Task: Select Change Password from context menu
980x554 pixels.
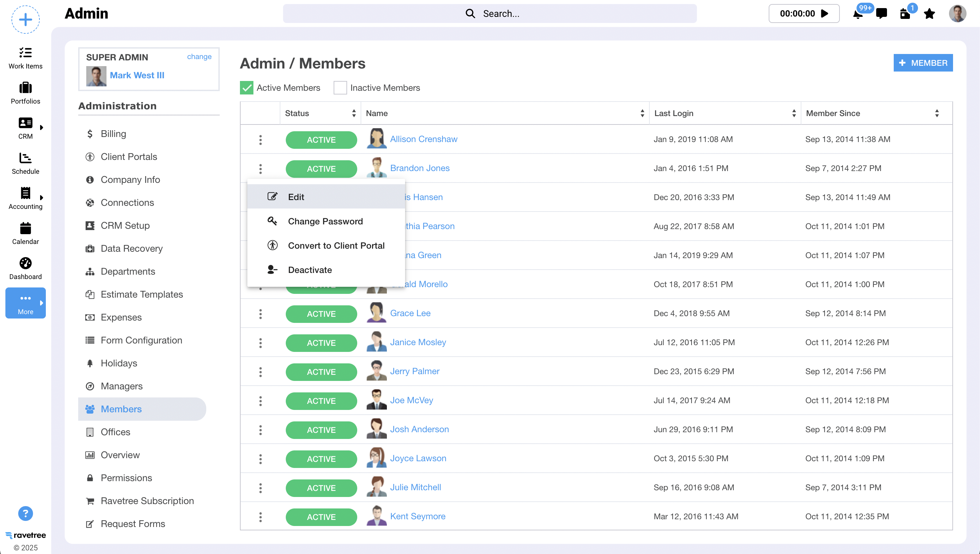Action: pyautogui.click(x=325, y=221)
